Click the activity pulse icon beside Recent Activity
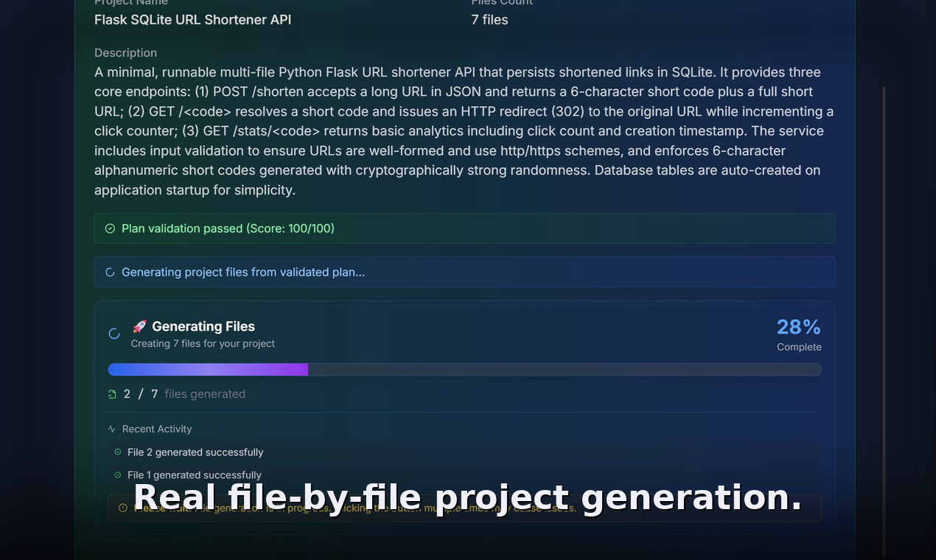Viewport: 936px width, 560px height. coord(111,429)
